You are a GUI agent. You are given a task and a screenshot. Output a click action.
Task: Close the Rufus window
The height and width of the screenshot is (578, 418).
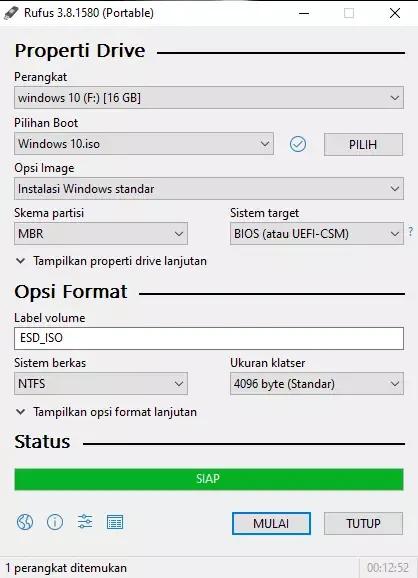[395, 13]
